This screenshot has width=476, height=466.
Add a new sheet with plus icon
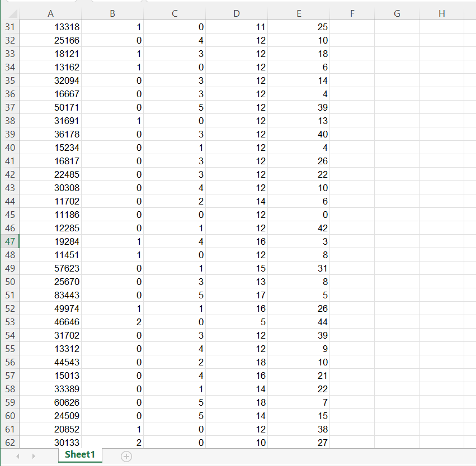(x=126, y=457)
